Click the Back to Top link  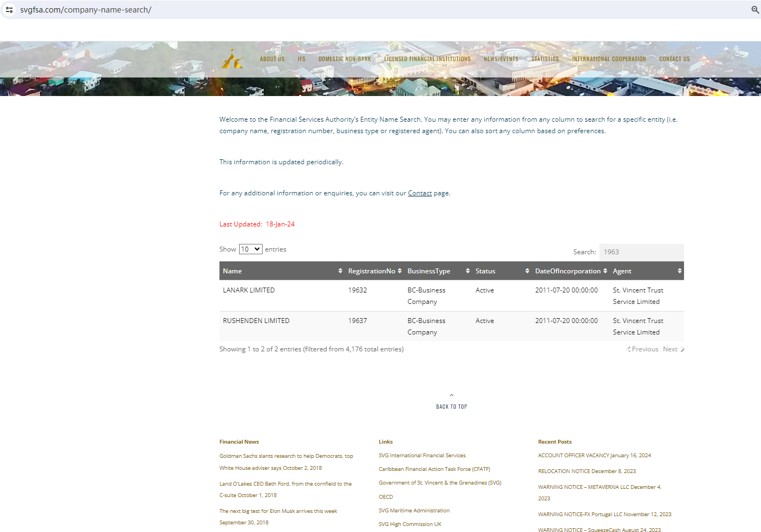click(451, 407)
